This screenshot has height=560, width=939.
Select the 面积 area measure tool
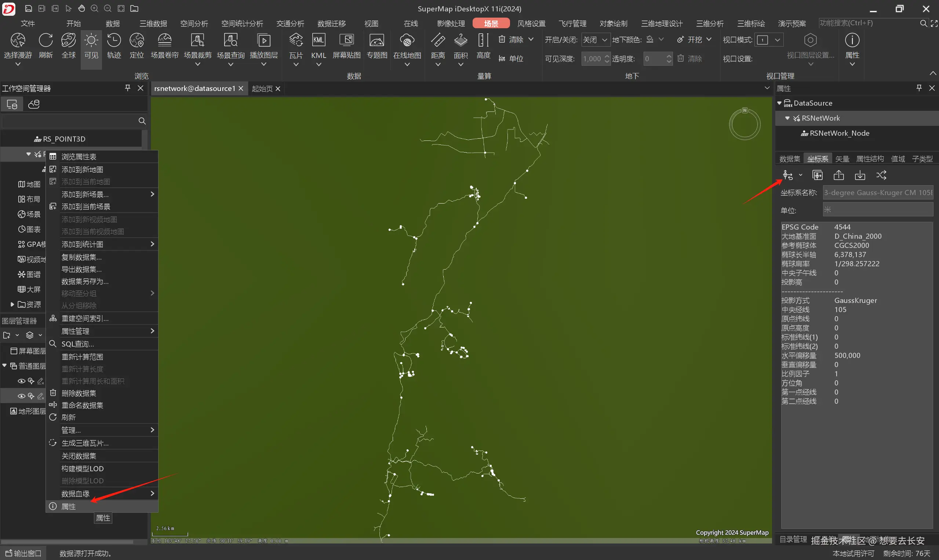click(x=461, y=40)
